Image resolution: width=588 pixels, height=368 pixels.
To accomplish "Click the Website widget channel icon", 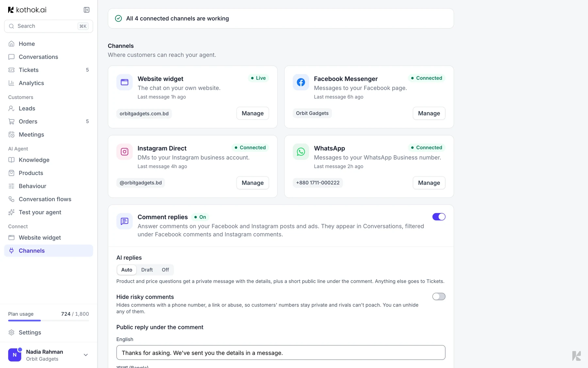I will pyautogui.click(x=124, y=82).
